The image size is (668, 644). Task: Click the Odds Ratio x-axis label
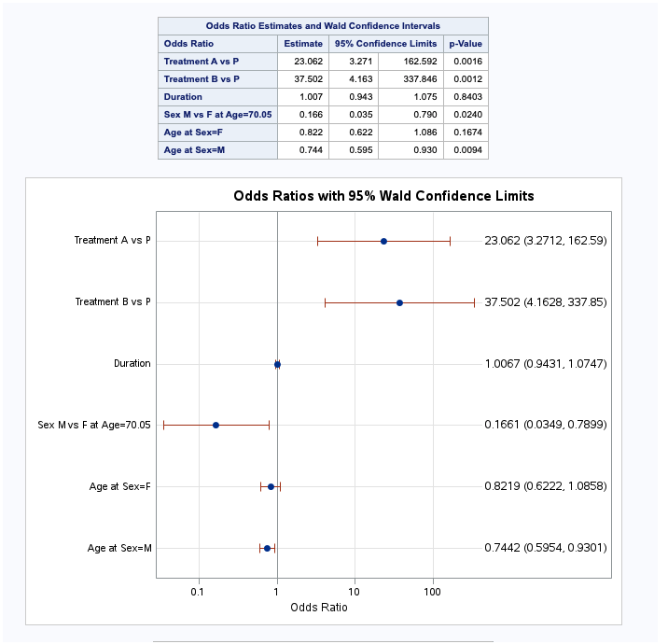click(319, 608)
